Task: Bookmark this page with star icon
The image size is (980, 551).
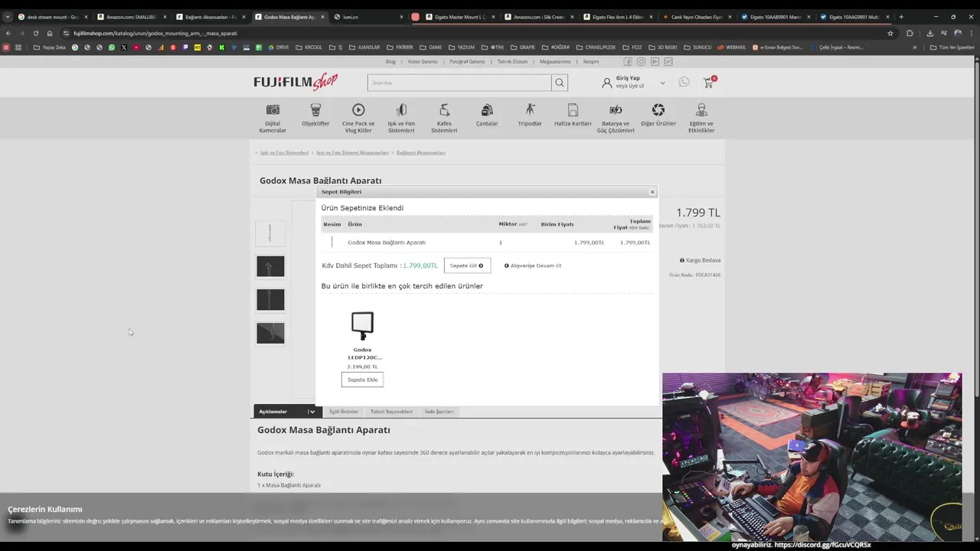Action: coord(890,33)
